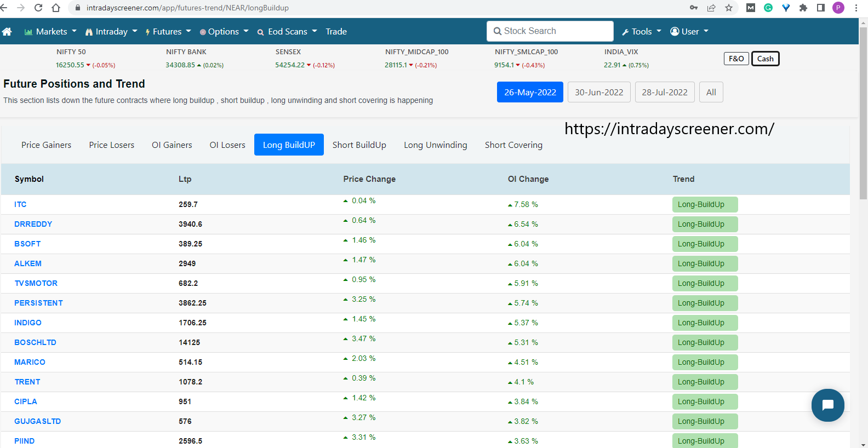Open the CIPLA symbol link
Viewport: 868px width, 448px height.
click(26, 401)
